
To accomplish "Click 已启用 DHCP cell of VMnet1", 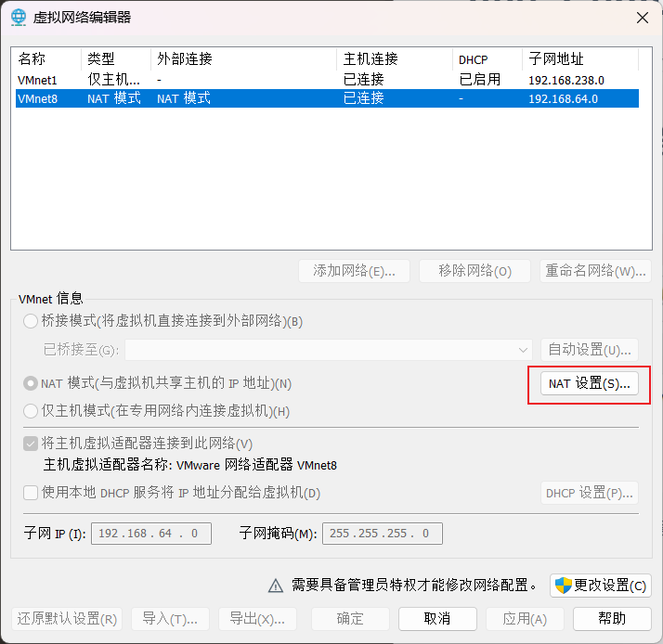I will (480, 80).
